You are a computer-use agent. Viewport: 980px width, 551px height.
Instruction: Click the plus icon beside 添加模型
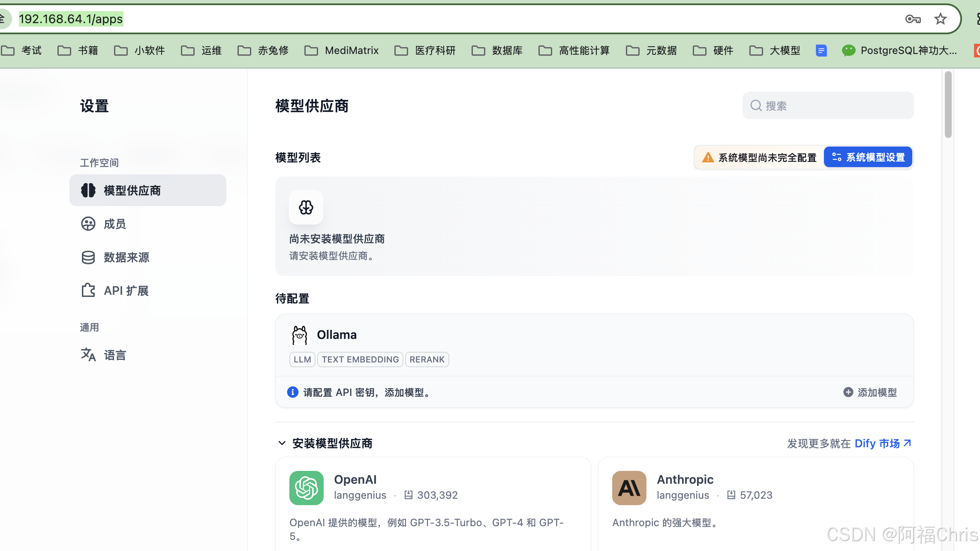click(848, 392)
